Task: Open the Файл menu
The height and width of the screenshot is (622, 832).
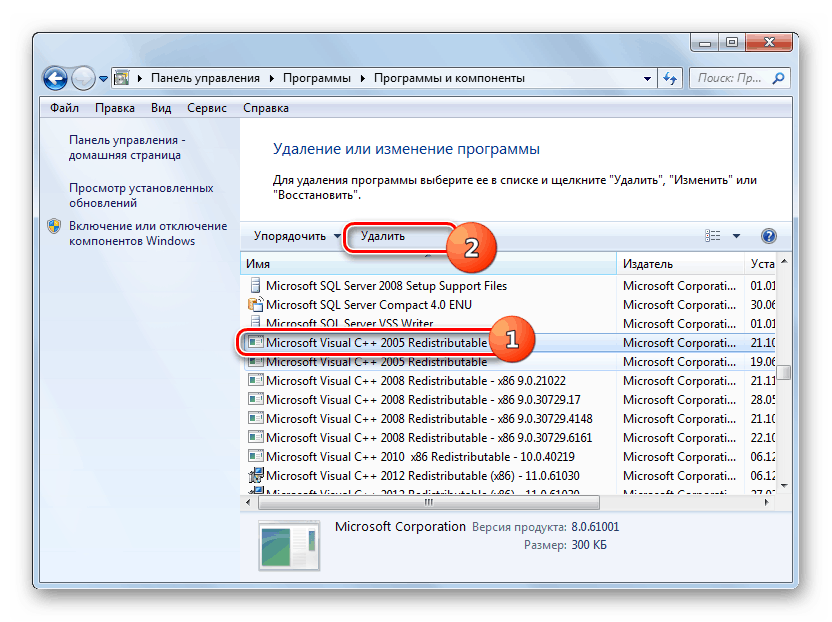Action: click(64, 108)
